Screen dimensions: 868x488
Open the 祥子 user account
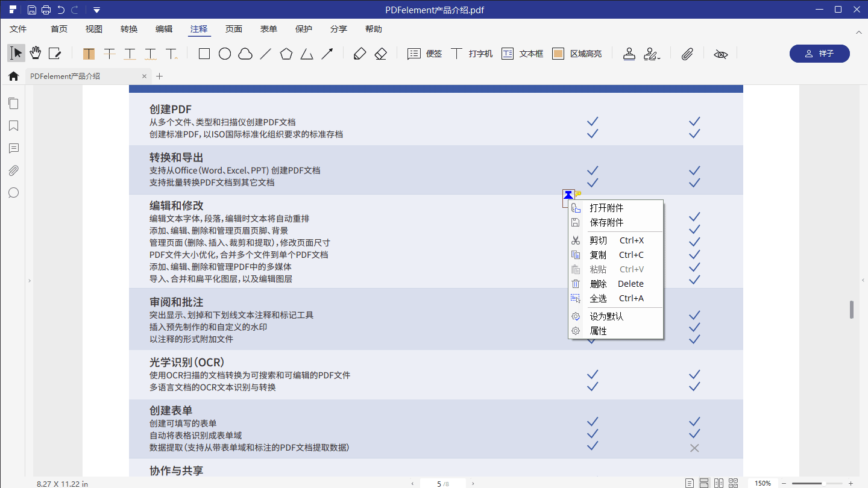pyautogui.click(x=820, y=54)
